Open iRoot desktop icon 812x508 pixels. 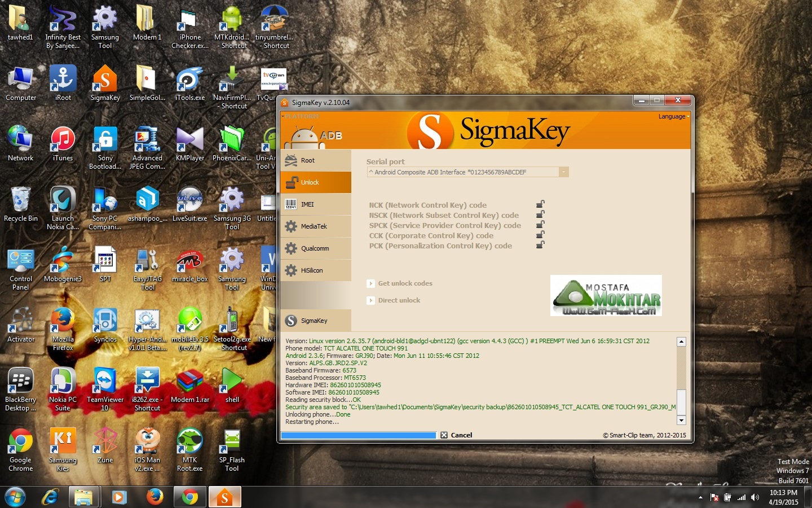(x=63, y=84)
